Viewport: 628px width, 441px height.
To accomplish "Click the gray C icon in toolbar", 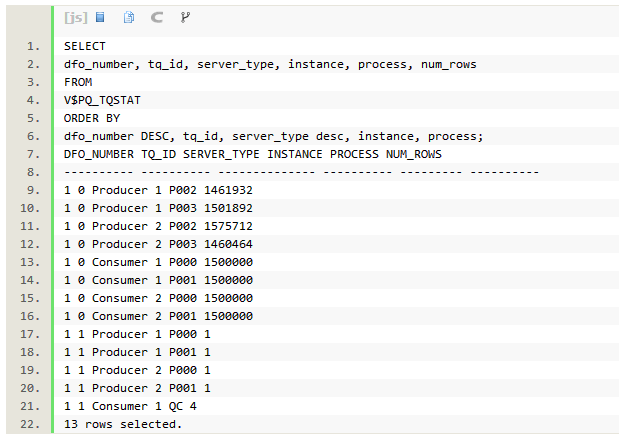I will point(157,18).
